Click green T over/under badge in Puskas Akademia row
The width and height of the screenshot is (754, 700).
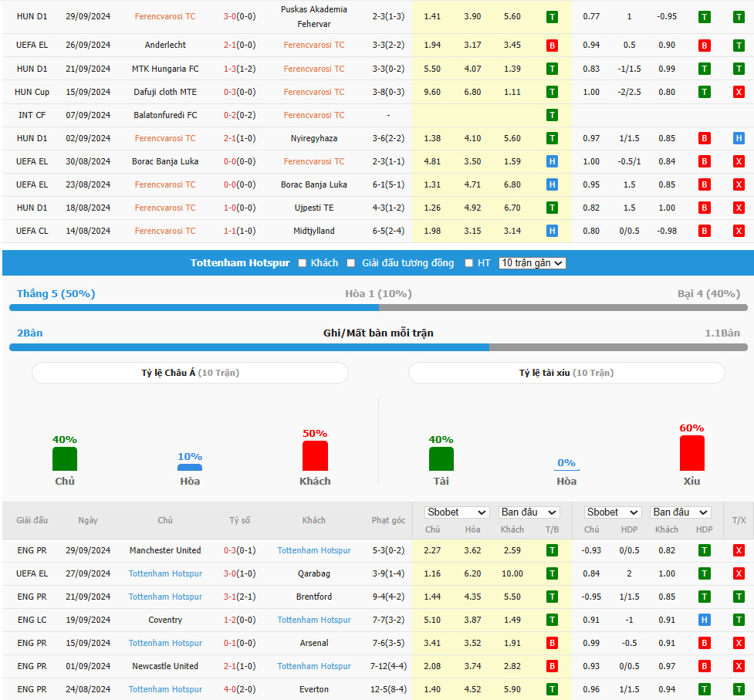(739, 17)
